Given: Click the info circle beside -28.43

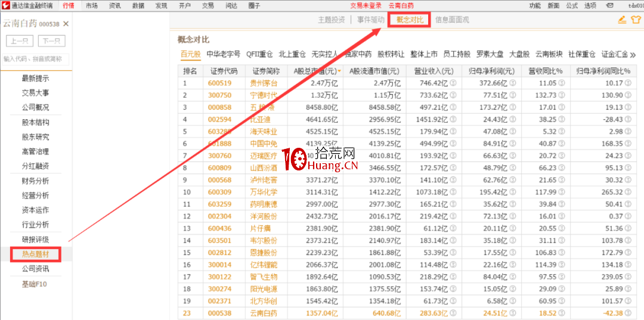Looking at the screenshot, I should pyautogui.click(x=627, y=119).
